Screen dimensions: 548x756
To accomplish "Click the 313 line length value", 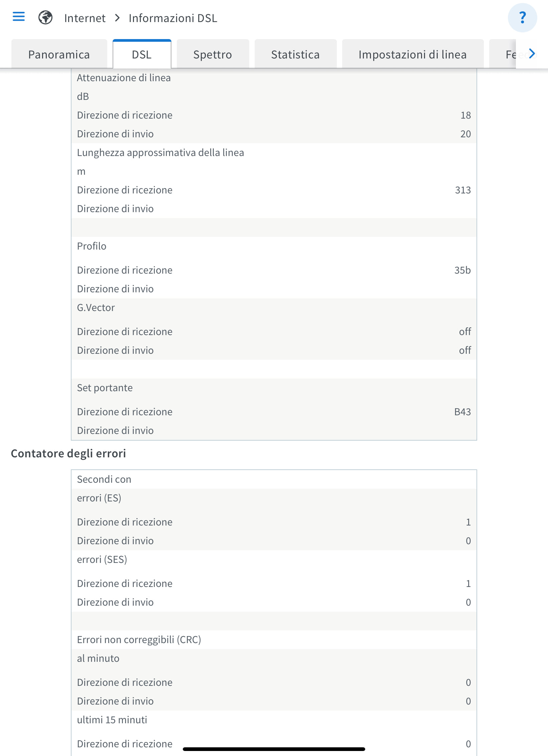I will coord(463,190).
